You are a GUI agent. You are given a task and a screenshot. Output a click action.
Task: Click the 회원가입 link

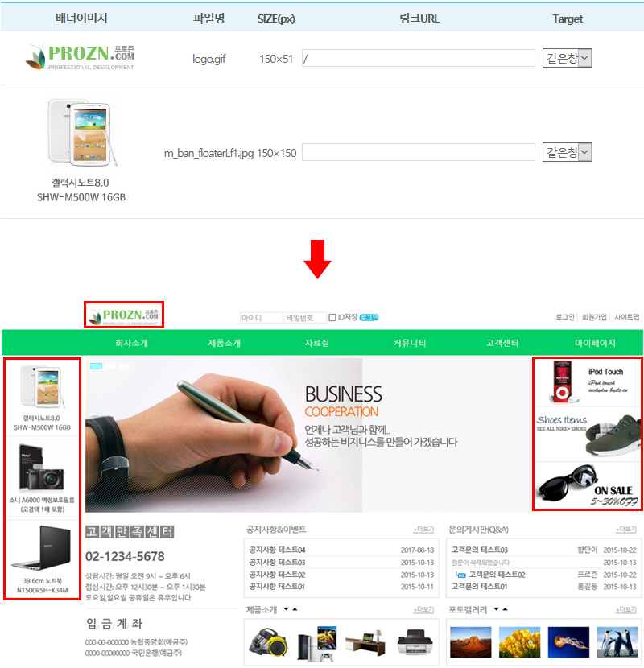(x=593, y=318)
